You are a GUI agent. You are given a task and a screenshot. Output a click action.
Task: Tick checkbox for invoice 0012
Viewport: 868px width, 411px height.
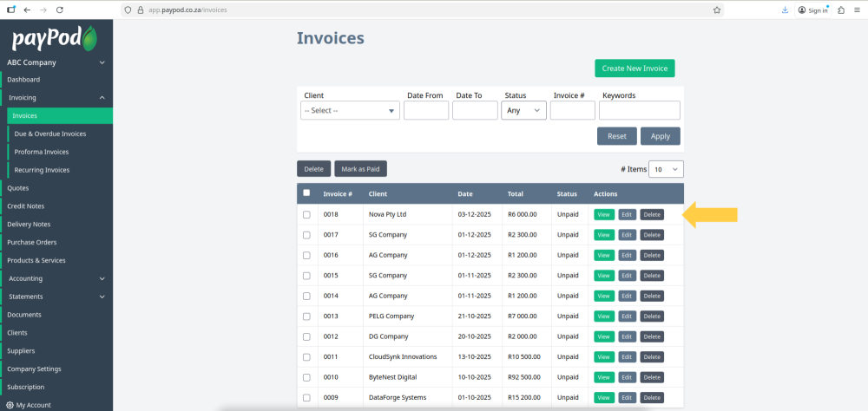tap(306, 336)
